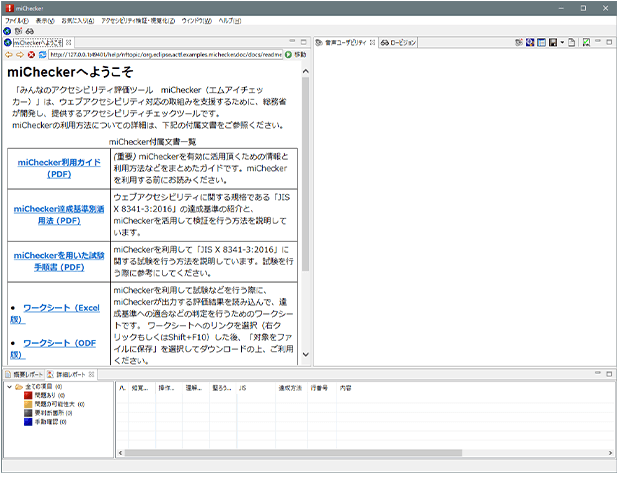Click the URL address field
The image size is (618, 480).
[165, 55]
